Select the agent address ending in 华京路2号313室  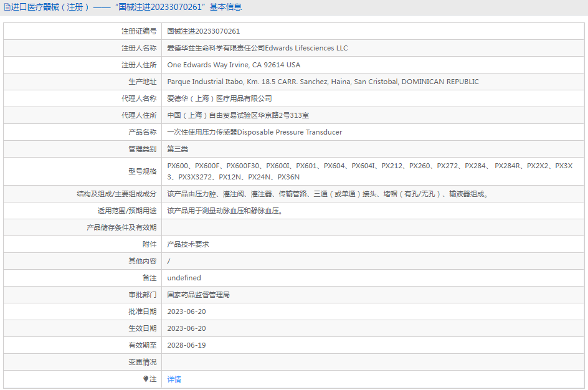point(238,115)
